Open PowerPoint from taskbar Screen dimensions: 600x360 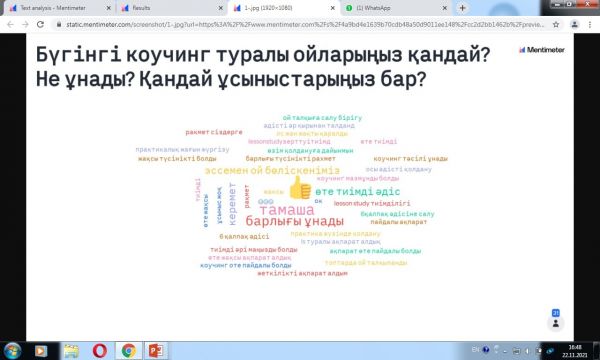tap(156, 350)
